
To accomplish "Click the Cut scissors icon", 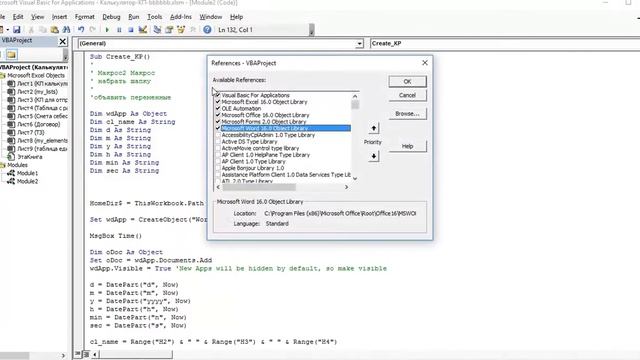I will [x=31, y=30].
